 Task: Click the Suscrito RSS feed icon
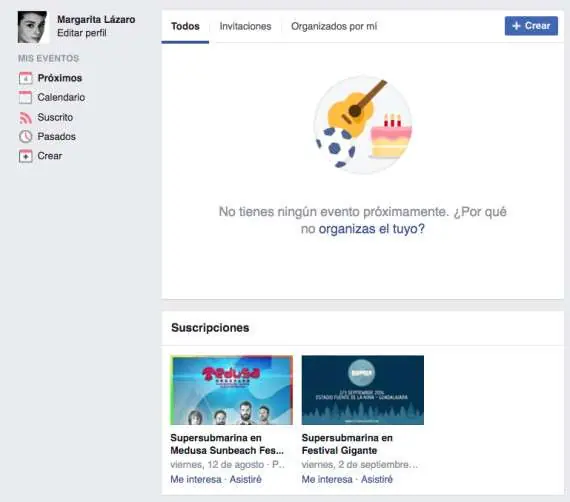click(x=25, y=117)
